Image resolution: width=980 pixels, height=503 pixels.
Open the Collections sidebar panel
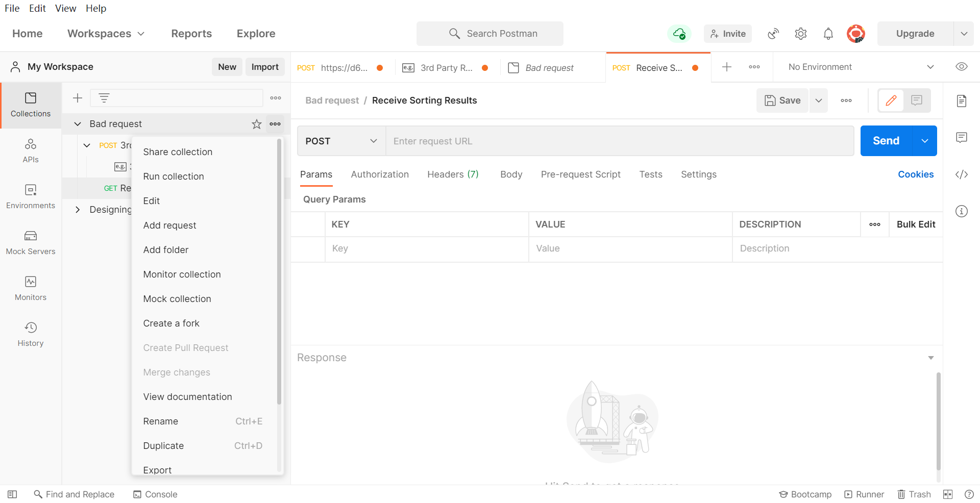tap(31, 105)
